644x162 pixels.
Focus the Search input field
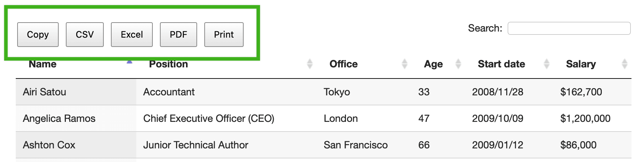tap(569, 28)
